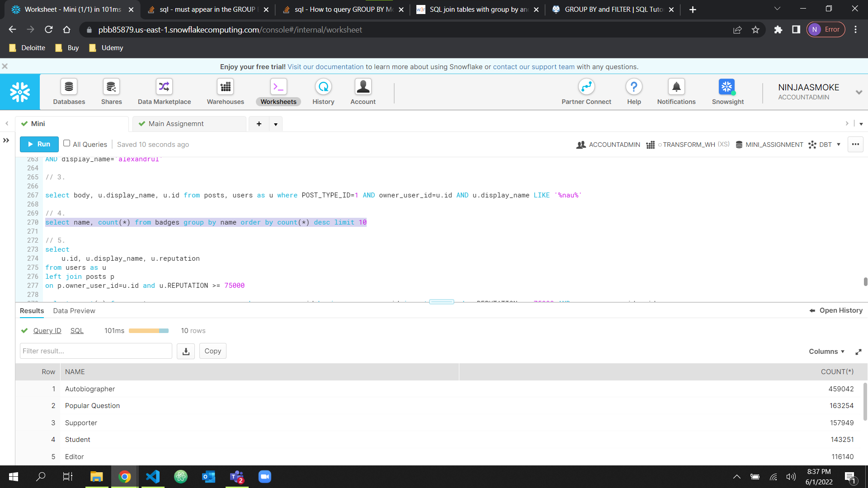Open the Account section
868x488 pixels.
click(363, 91)
